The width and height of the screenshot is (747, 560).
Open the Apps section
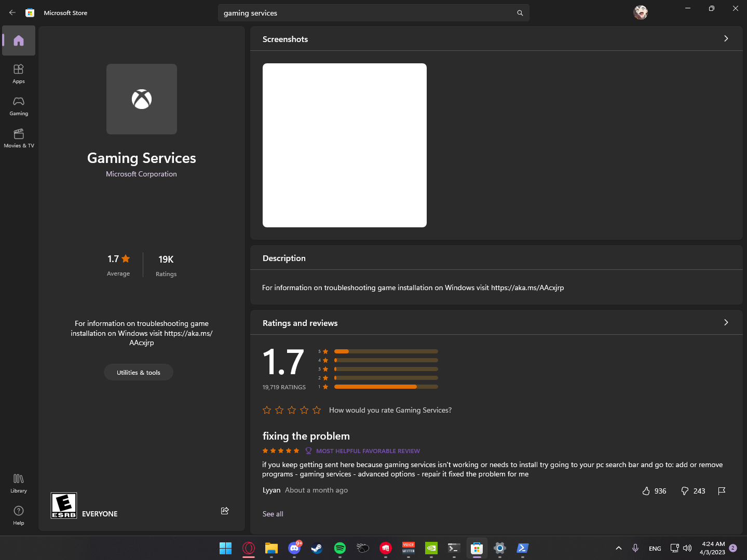19,74
